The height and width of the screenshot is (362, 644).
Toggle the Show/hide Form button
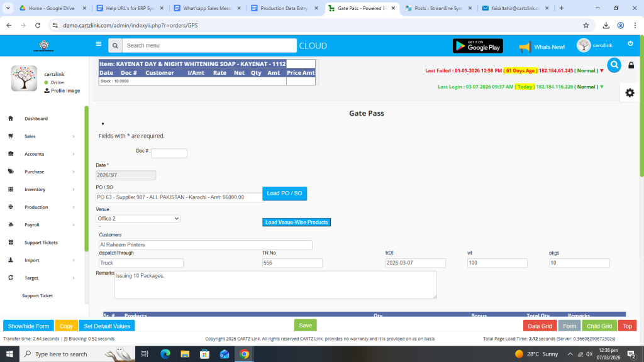click(28, 326)
